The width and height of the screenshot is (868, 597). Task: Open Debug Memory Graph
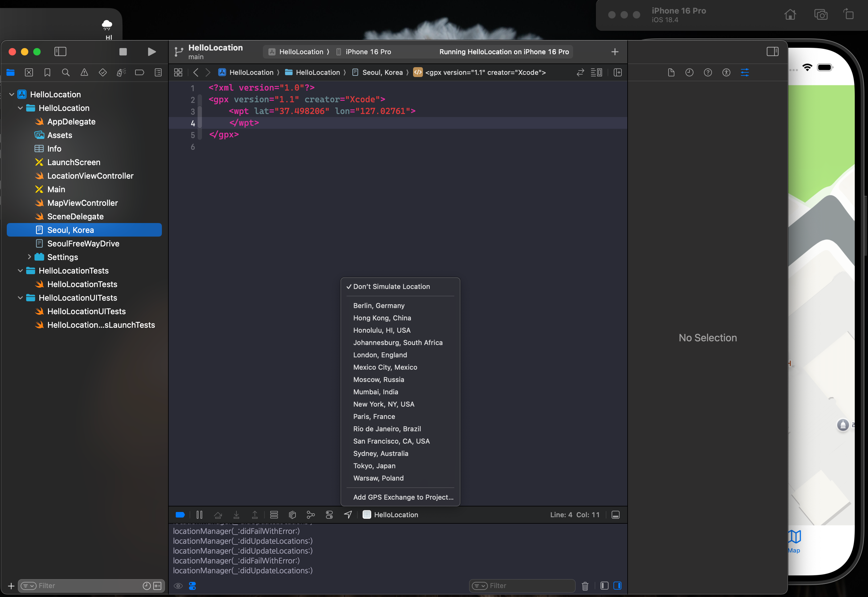click(x=311, y=515)
